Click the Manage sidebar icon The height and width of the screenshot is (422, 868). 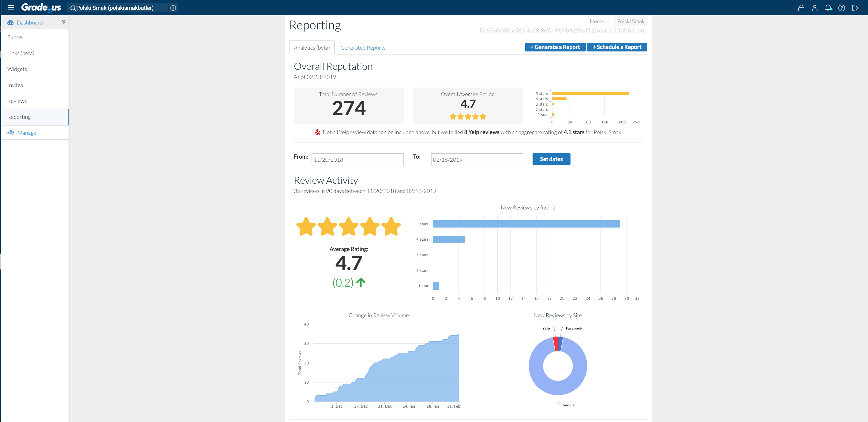tap(10, 133)
